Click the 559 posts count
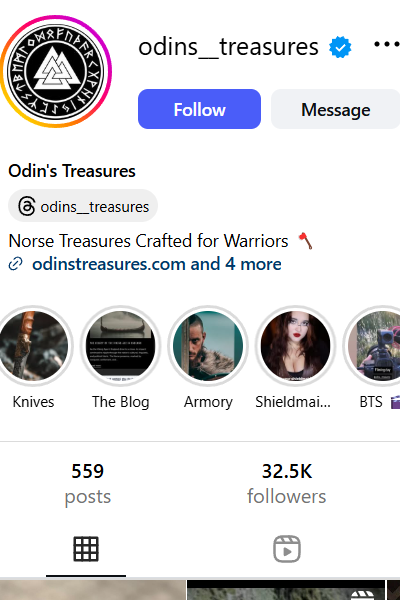Viewport: 400px width, 600px height. pyautogui.click(x=88, y=484)
